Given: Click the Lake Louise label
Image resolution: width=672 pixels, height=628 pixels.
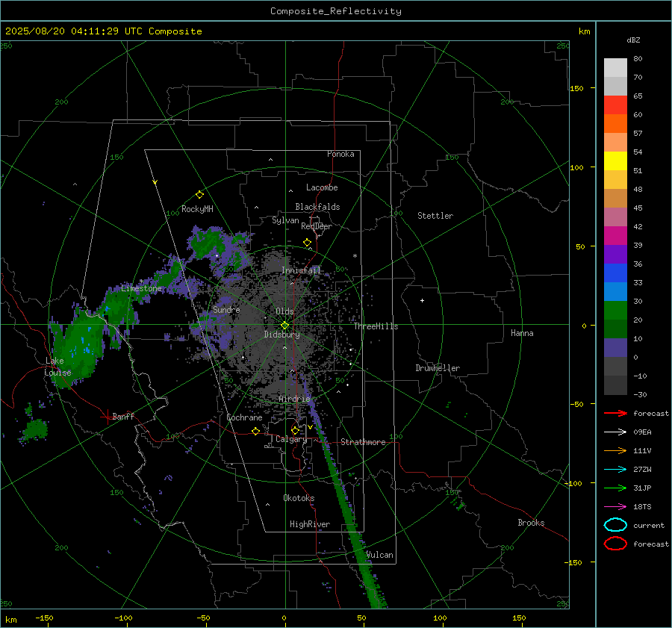Looking at the screenshot, I should coord(57,367).
